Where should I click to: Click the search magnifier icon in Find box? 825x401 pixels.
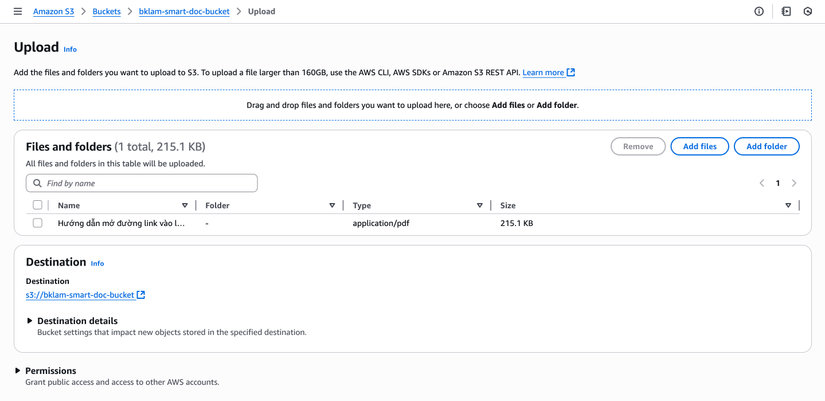point(37,184)
